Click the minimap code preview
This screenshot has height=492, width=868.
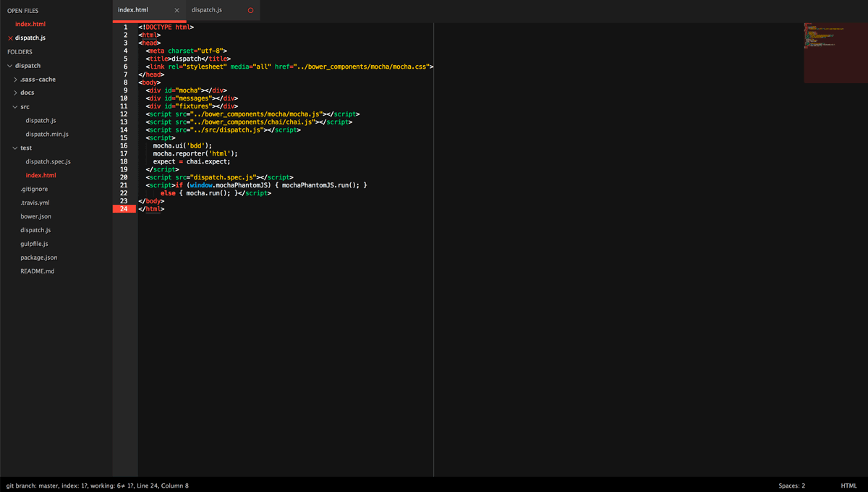coord(825,36)
